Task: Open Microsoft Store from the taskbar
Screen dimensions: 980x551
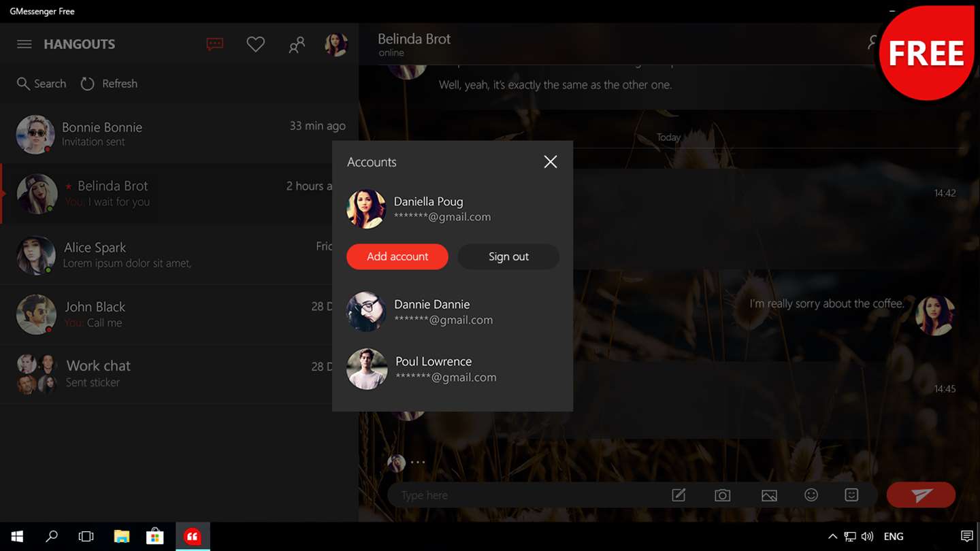Action: 155,537
